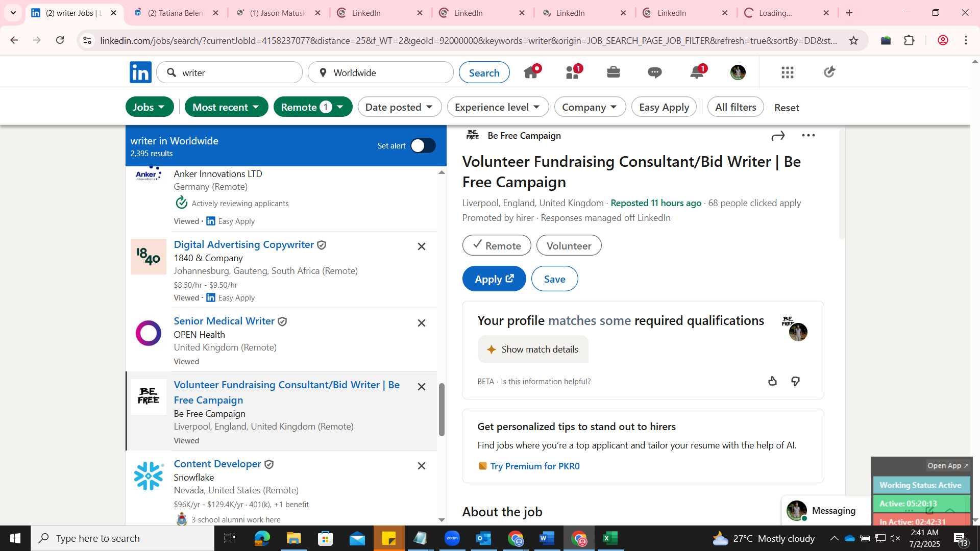Show hidden system tray icons
Screen dimensions: 980x551
(834, 538)
